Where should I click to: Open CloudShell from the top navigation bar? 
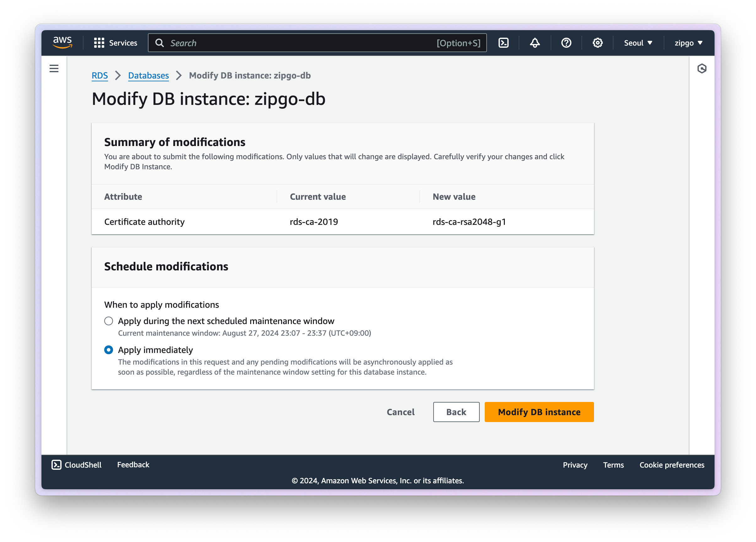pos(503,43)
